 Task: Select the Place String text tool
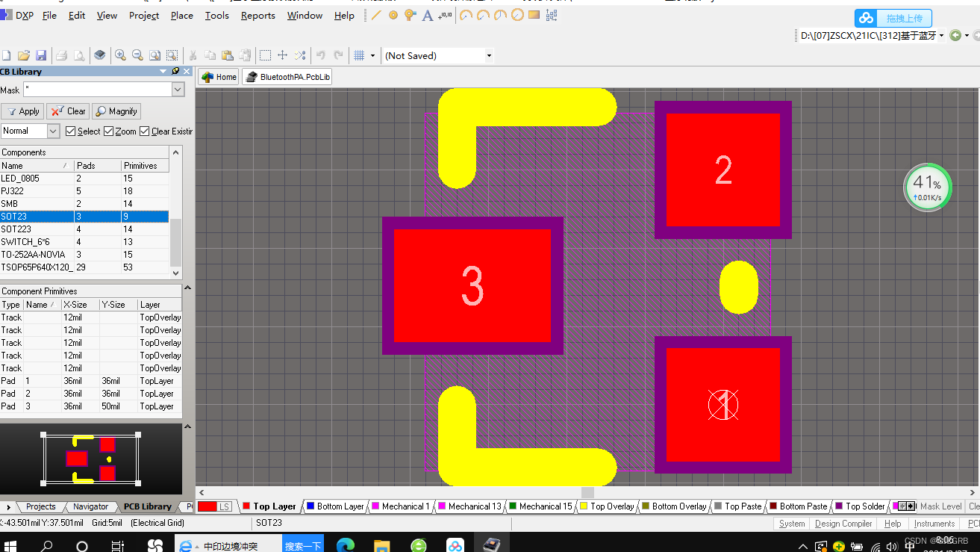click(428, 15)
